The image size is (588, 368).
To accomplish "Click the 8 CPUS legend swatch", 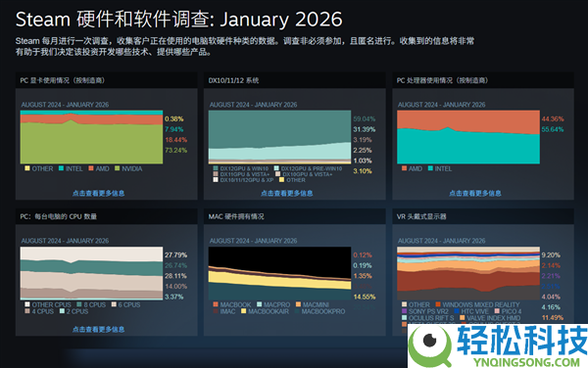I will (79, 304).
